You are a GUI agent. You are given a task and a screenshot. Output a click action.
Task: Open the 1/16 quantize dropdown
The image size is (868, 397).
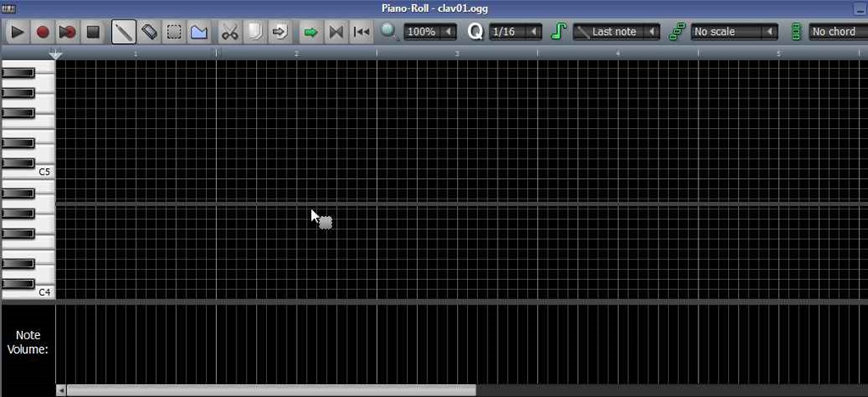click(x=515, y=32)
